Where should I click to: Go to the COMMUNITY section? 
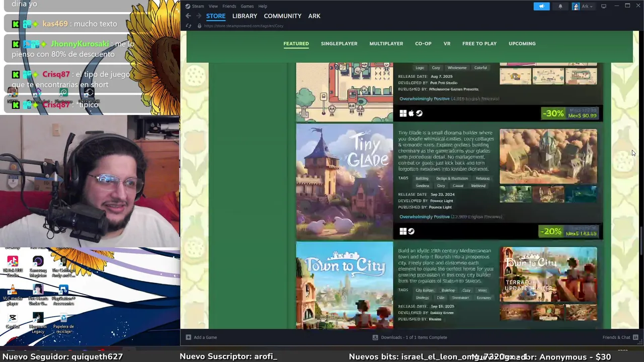tap(283, 16)
